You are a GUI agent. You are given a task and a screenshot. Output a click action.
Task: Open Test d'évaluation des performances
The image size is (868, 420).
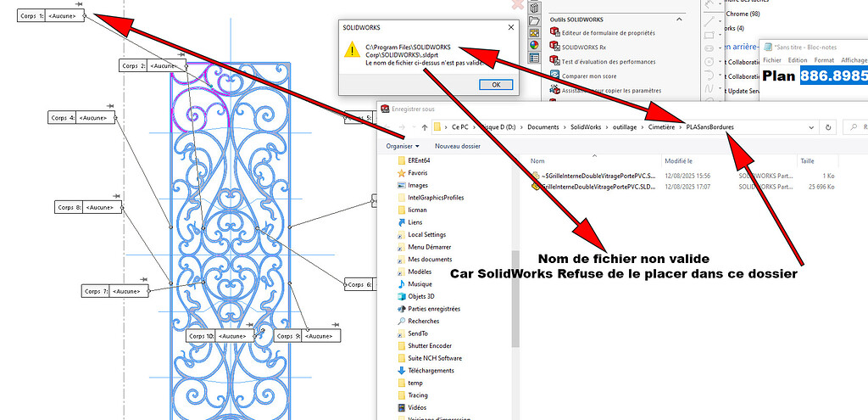[x=608, y=61]
